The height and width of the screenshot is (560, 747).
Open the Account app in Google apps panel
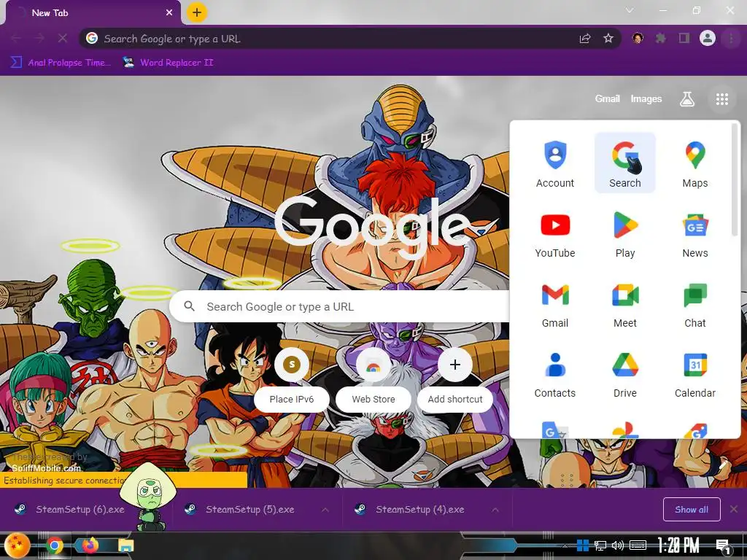[554, 163]
